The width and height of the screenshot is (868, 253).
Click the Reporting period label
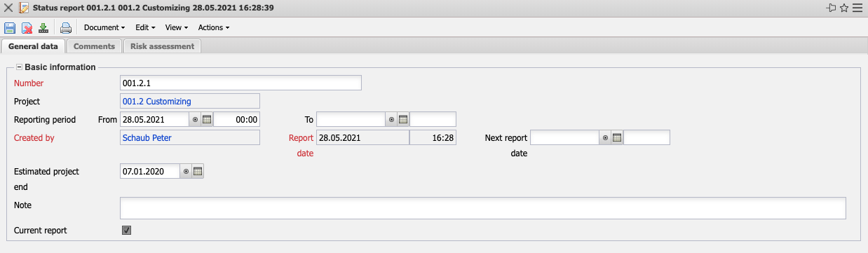(45, 120)
